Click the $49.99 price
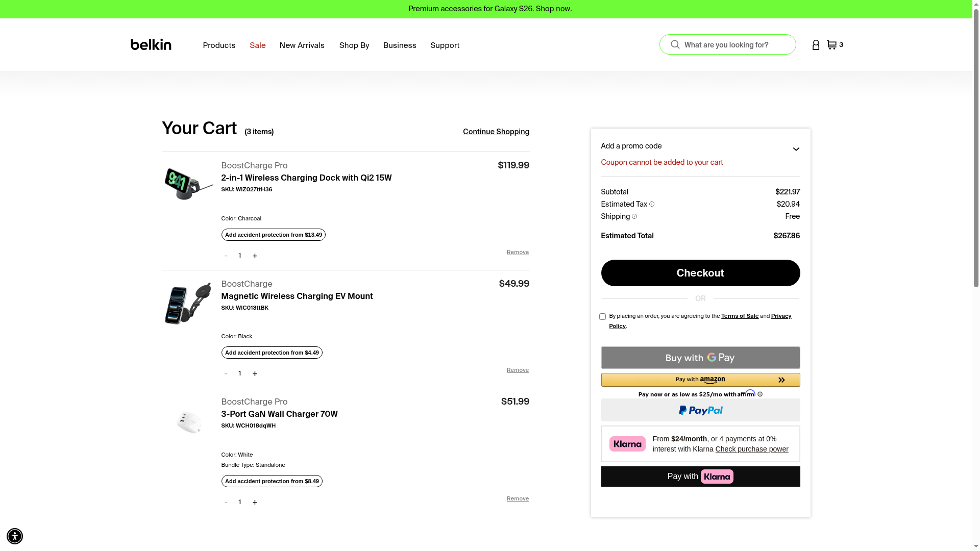This screenshot has height=551, width=980. pyautogui.click(x=514, y=284)
